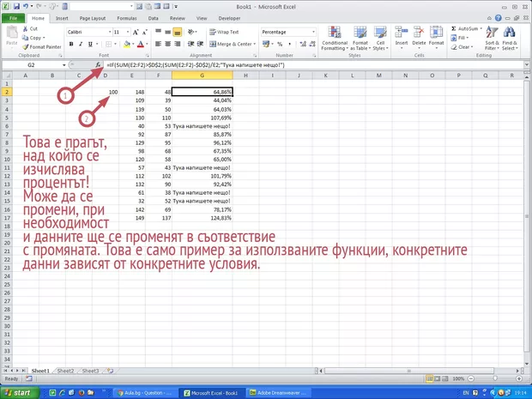Image resolution: width=532 pixels, height=399 pixels.
Task: Select Page Layout view on status bar
Action: [437, 378]
